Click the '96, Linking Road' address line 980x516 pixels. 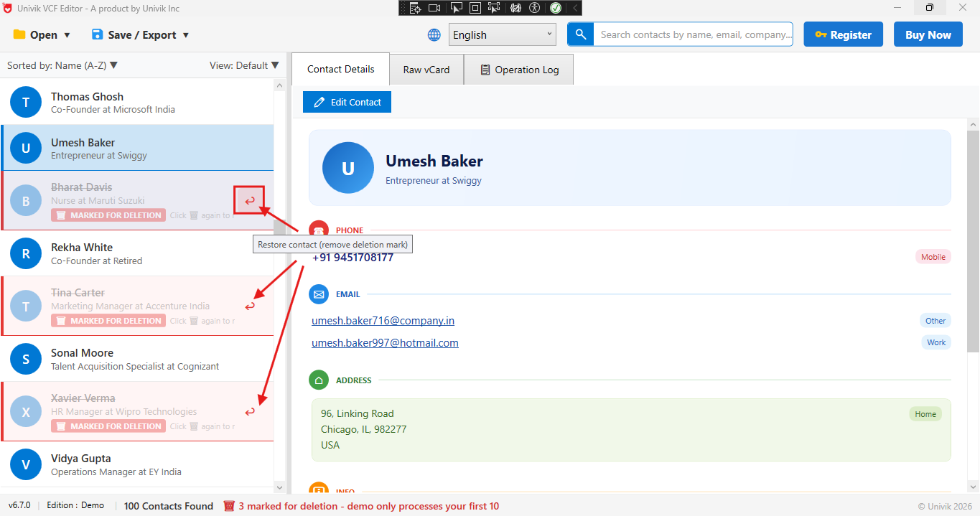tap(358, 413)
